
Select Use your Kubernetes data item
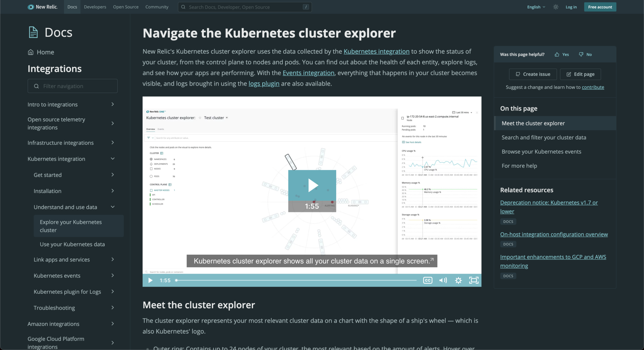click(72, 244)
